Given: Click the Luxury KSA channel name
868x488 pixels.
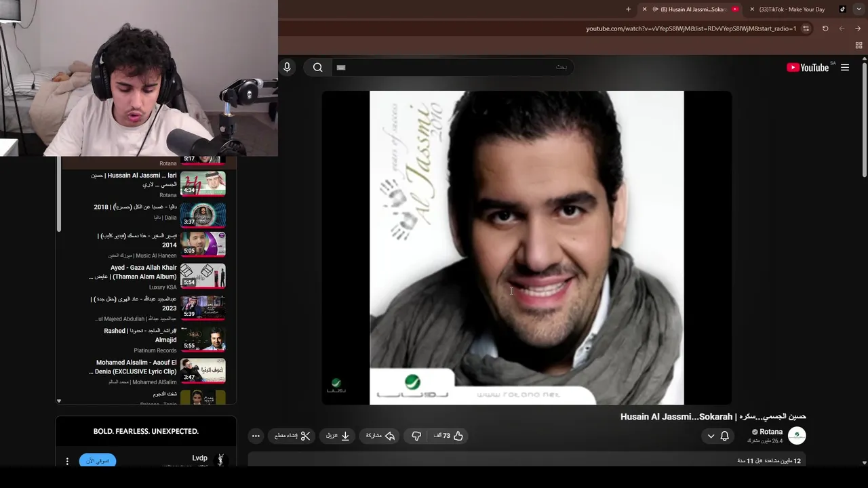Looking at the screenshot, I should point(163,287).
